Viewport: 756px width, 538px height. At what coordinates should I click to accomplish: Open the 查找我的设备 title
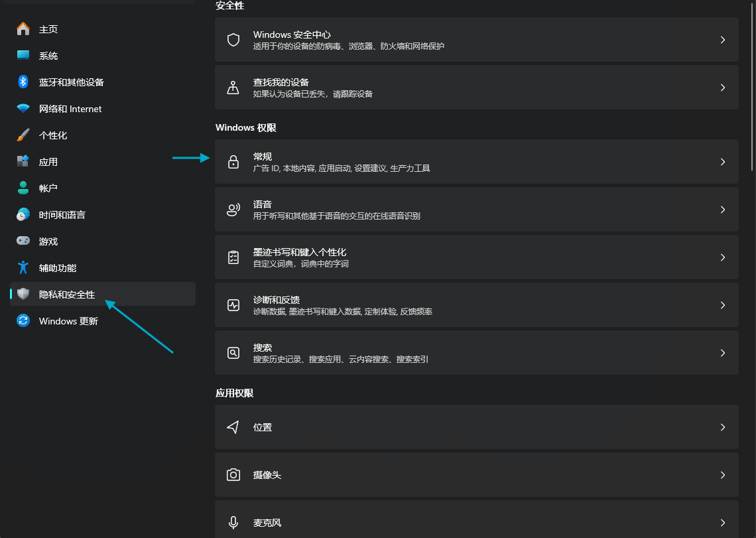[x=281, y=82]
